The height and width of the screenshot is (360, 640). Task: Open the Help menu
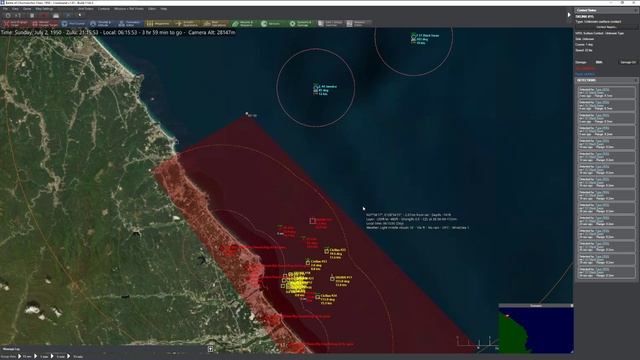pyautogui.click(x=163, y=9)
